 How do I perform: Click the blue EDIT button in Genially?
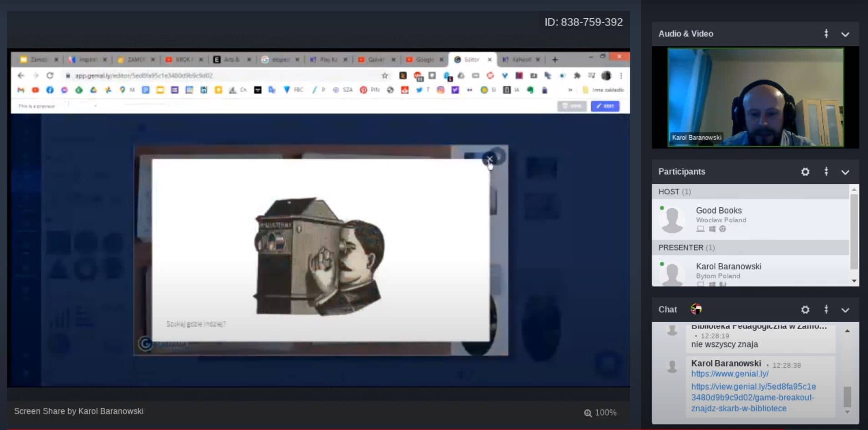pos(605,106)
